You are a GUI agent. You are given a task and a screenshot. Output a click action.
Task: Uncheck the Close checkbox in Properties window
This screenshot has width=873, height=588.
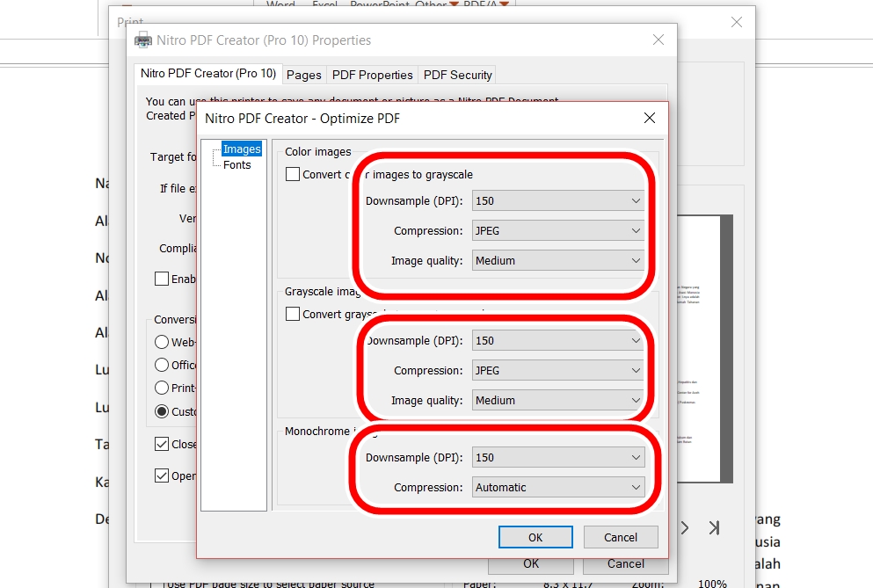coord(162,444)
